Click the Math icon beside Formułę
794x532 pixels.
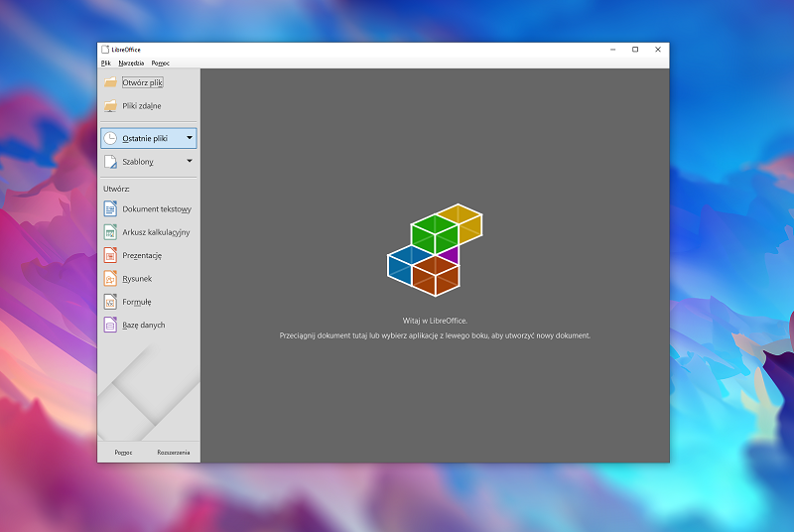pos(110,302)
